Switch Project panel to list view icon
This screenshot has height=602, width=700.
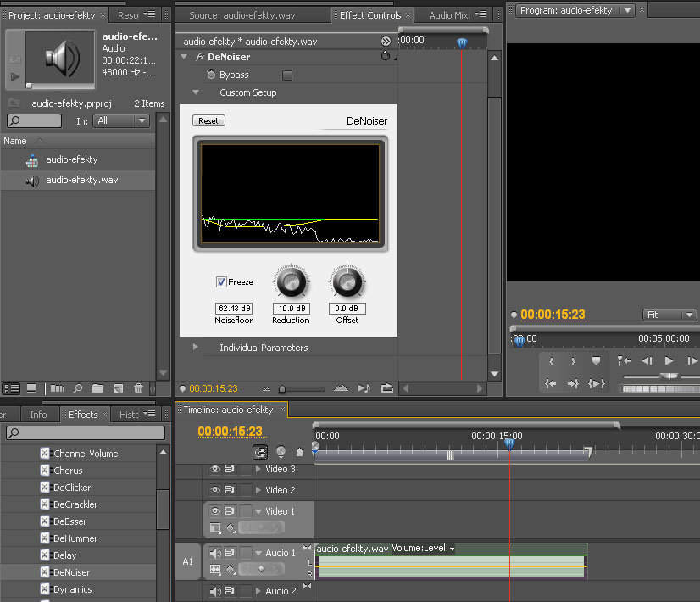[11, 389]
